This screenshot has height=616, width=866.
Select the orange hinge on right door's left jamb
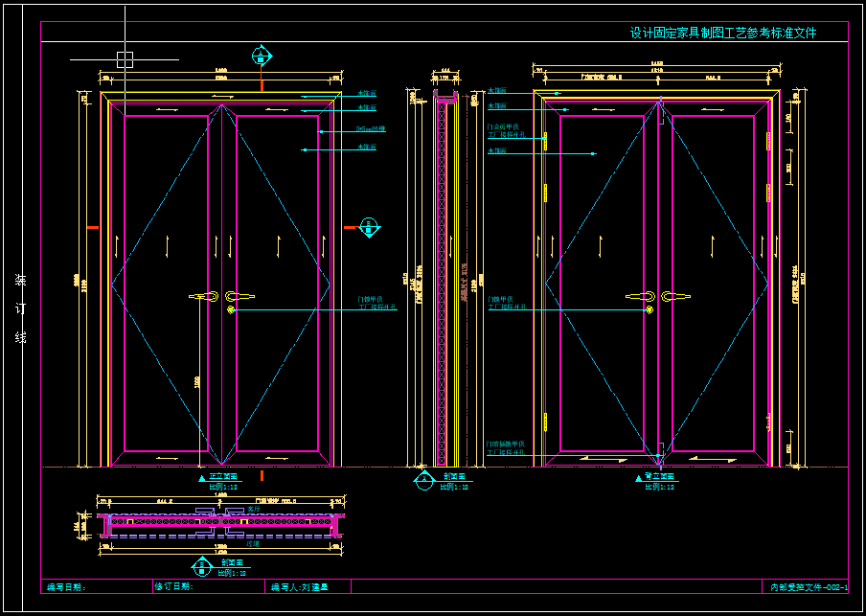(545, 192)
